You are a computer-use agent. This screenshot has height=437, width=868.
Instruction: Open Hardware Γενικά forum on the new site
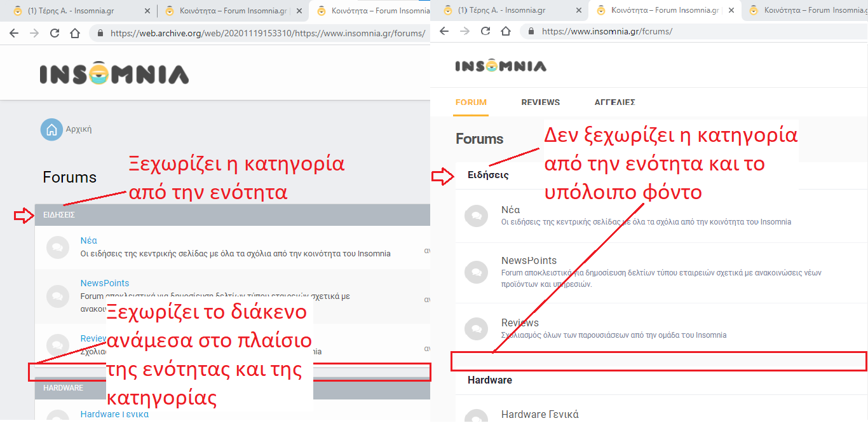pyautogui.click(x=540, y=414)
